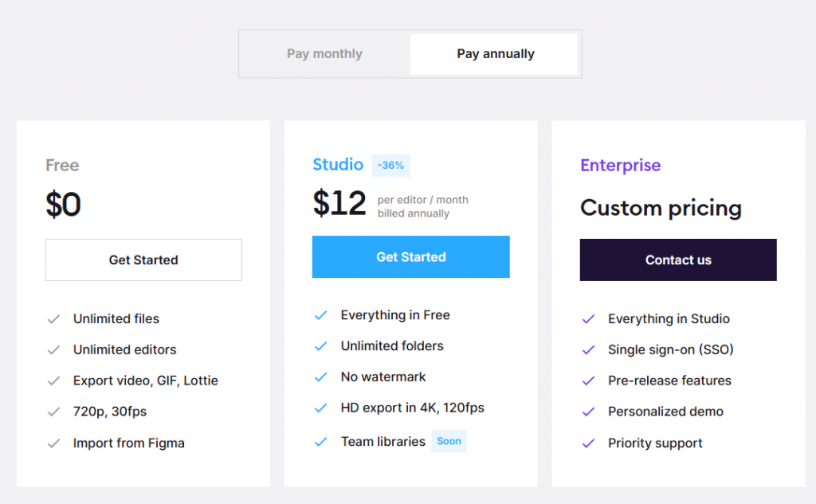Select the Studio plan title
816x504 pixels.
[x=338, y=165]
